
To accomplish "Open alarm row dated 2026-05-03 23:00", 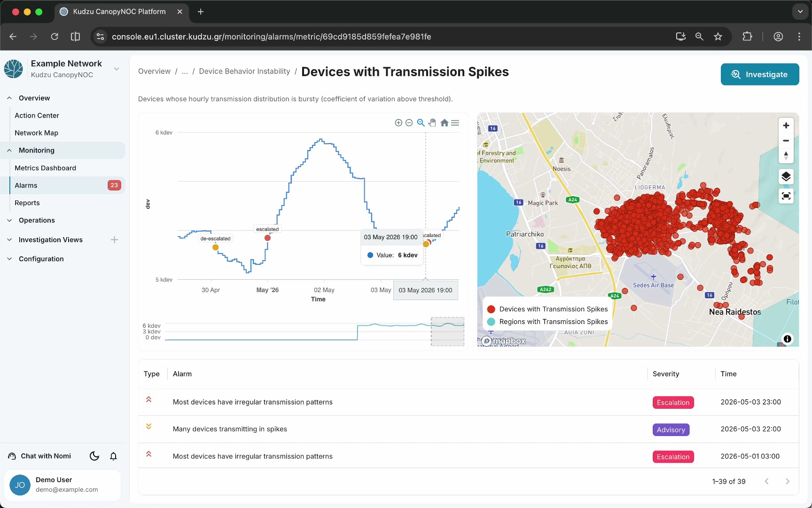I will click(x=468, y=402).
